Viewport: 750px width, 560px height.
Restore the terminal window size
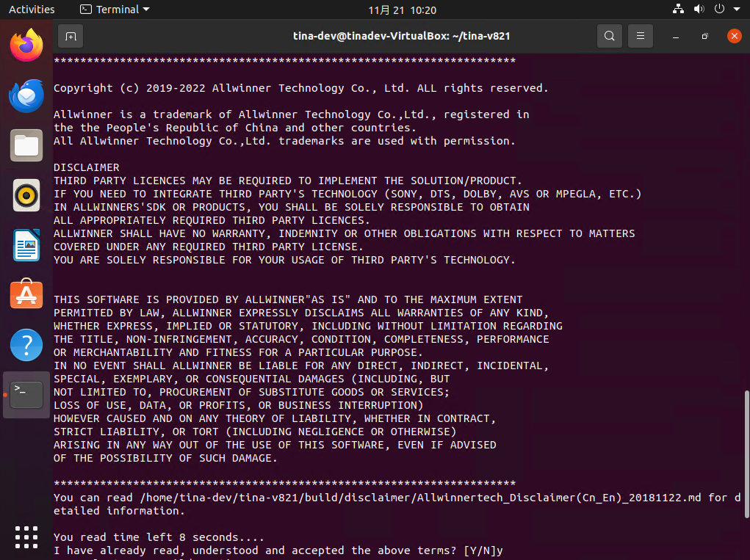[x=704, y=35]
